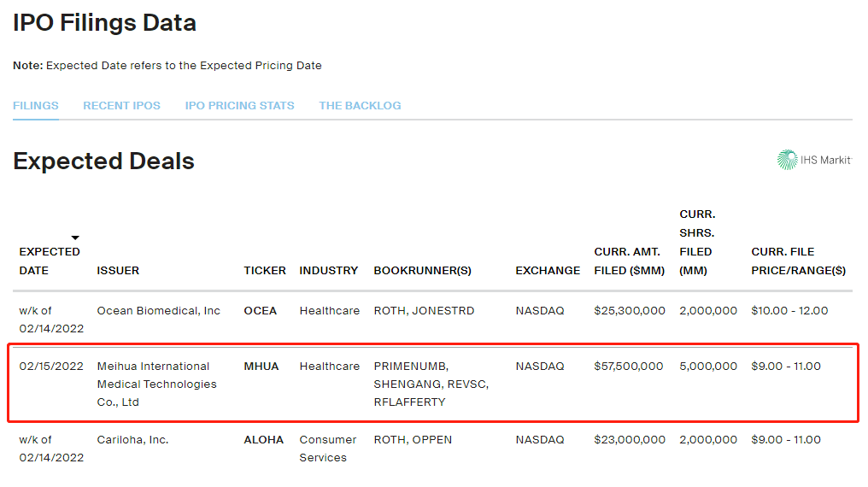The height and width of the screenshot is (487, 868).
Task: Click the ALOHA ticker
Action: tap(263, 440)
